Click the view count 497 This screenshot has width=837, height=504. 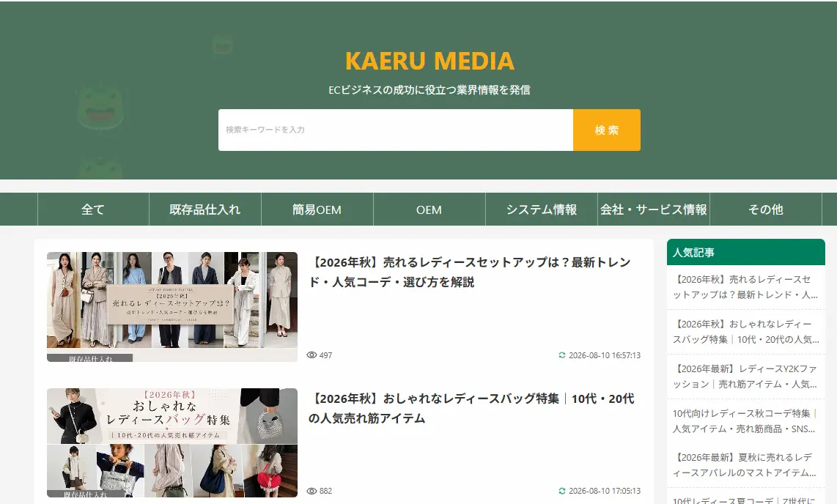point(325,355)
